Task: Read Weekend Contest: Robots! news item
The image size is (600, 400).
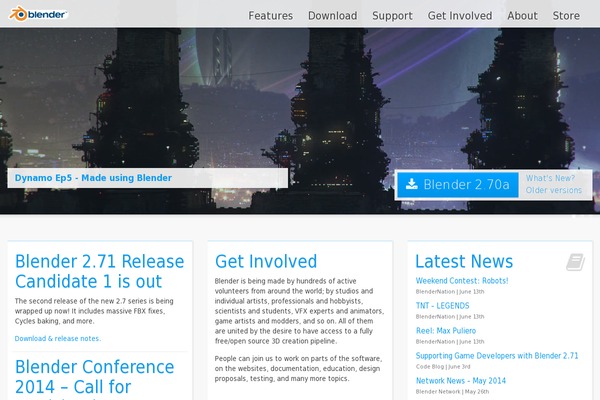Action: pos(462,281)
